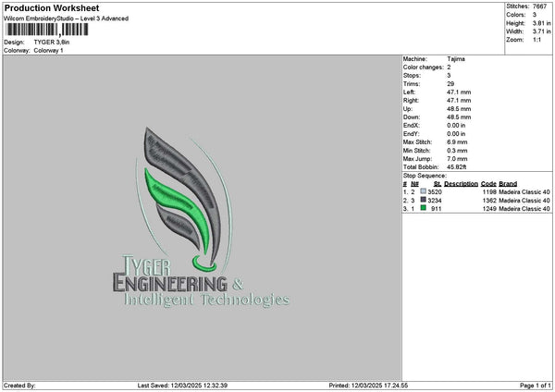Image resolution: width=555 pixels, height=392 pixels.
Task: Click the 'Brand' column header
Action: [508, 184]
